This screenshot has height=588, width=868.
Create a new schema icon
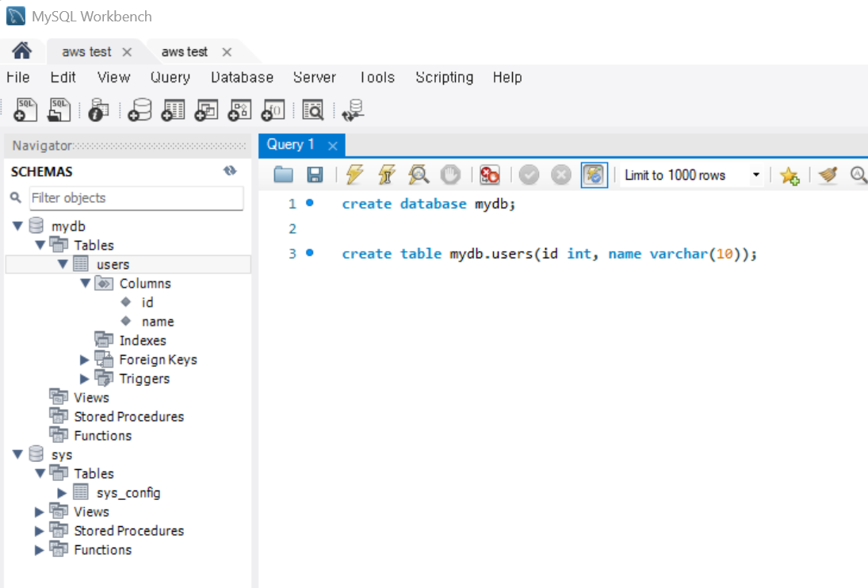[x=140, y=110]
